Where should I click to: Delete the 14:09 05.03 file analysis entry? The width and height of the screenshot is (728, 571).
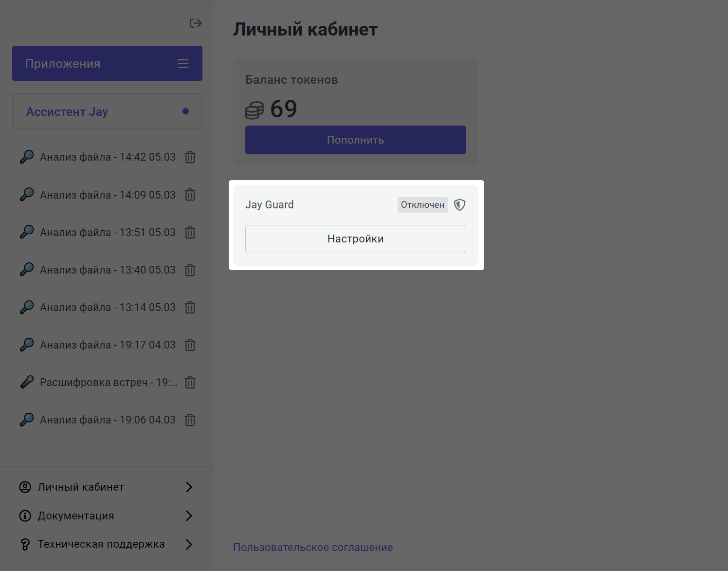click(x=190, y=195)
